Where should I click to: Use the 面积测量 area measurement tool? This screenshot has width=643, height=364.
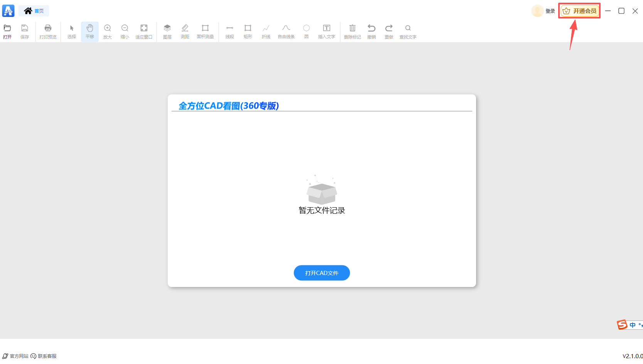pos(205,32)
